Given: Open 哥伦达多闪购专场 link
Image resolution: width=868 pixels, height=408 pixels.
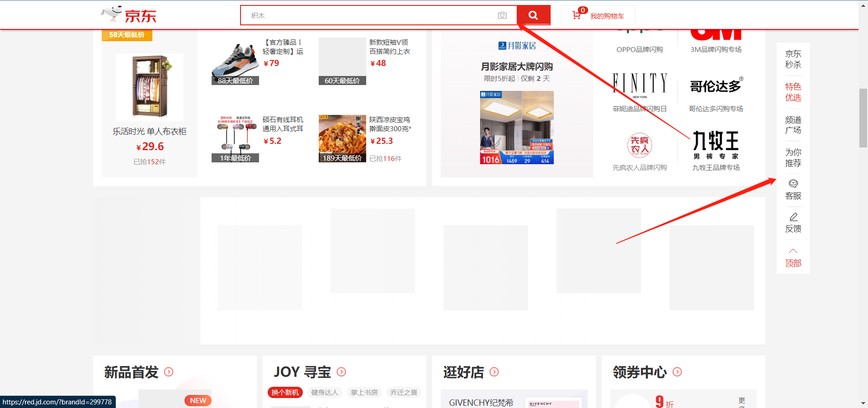Looking at the screenshot, I should tap(716, 109).
